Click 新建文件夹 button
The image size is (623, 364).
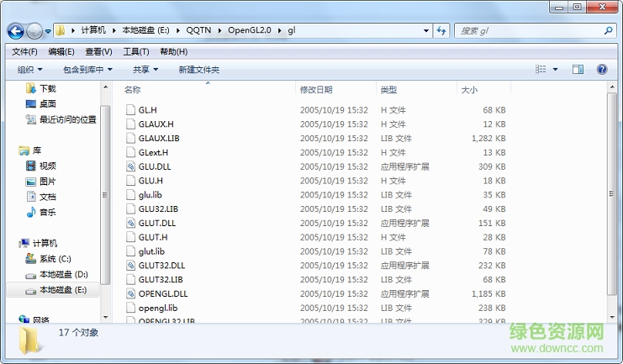198,70
